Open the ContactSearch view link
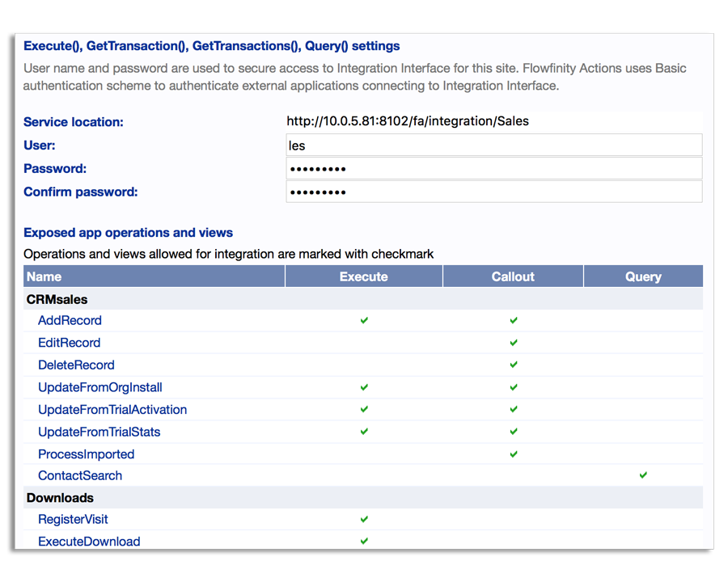This screenshot has width=728, height=582. coord(80,476)
